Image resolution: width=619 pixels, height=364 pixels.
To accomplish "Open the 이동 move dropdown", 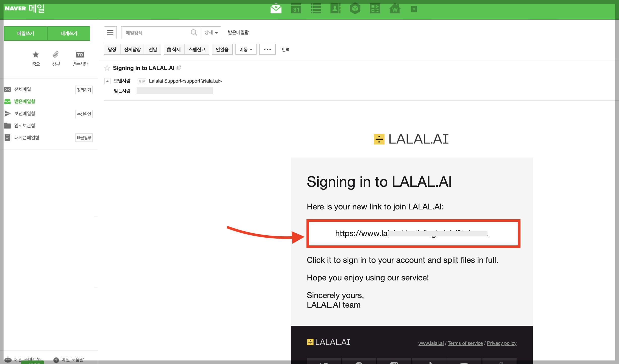I will 246,50.
